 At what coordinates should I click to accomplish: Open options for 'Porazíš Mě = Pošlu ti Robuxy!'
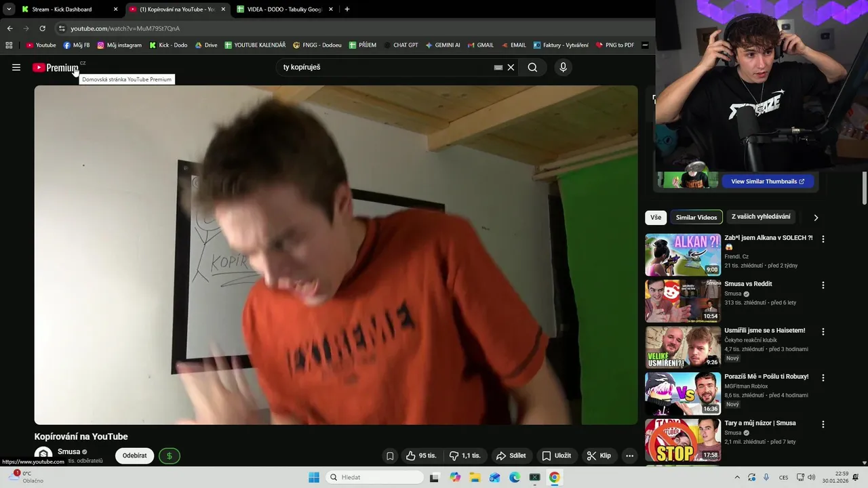823,378
